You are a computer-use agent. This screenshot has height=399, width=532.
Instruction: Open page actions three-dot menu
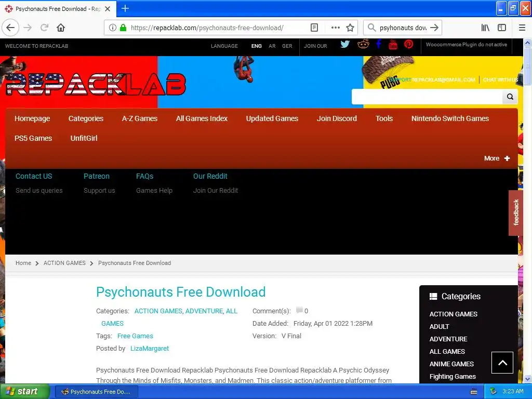335,28
